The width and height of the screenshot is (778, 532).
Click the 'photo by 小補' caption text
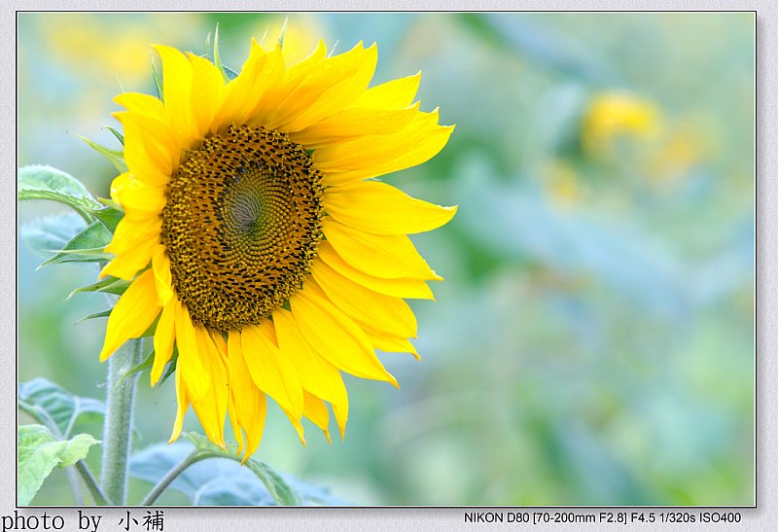pos(83,521)
